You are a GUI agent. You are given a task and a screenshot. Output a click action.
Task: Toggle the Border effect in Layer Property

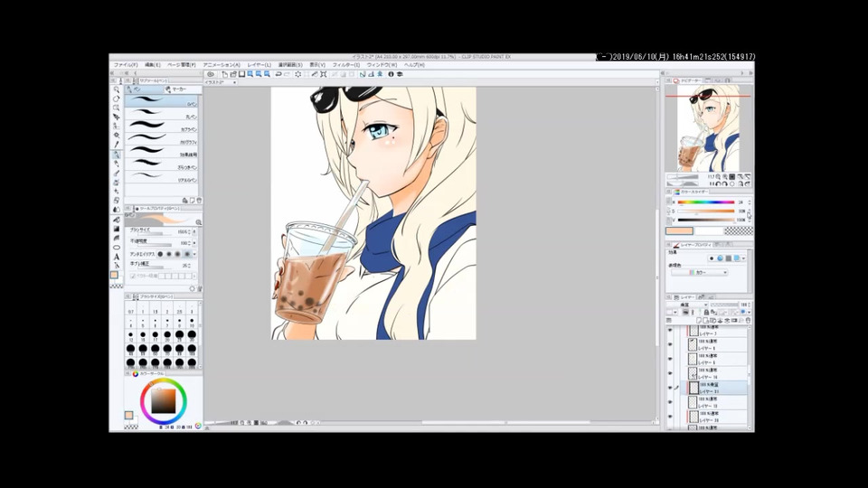click(x=712, y=258)
